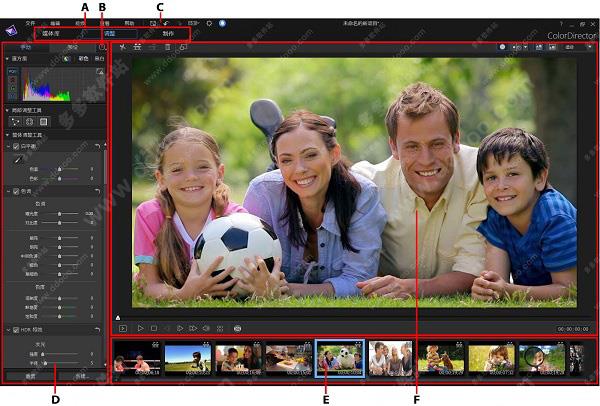Reset the HDR section with its curved arrow

tap(97, 329)
